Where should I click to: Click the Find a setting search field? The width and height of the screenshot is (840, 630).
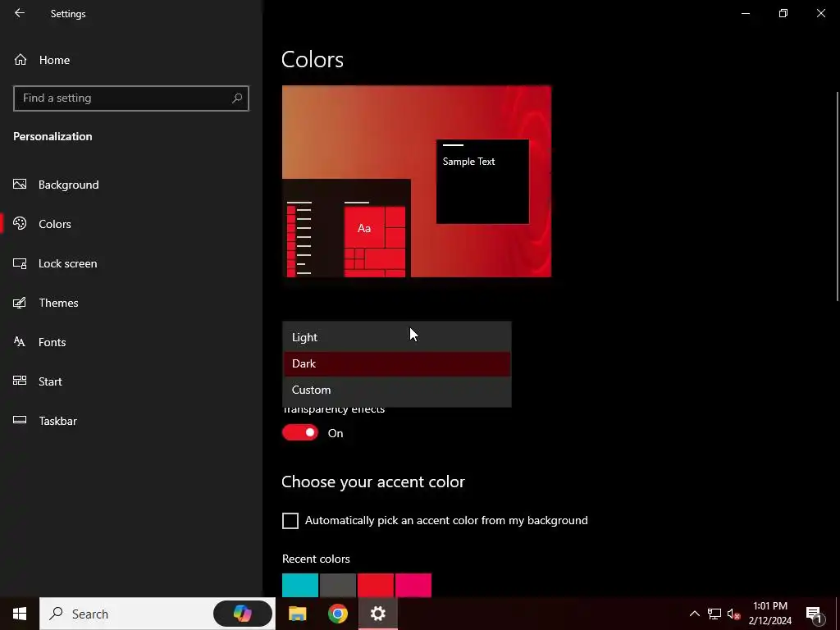130,98
